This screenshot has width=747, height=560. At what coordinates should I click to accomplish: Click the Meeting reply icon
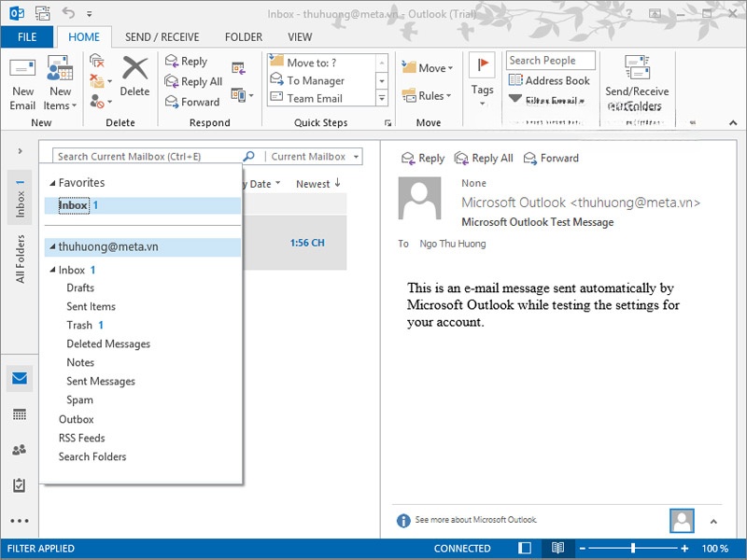[238, 68]
